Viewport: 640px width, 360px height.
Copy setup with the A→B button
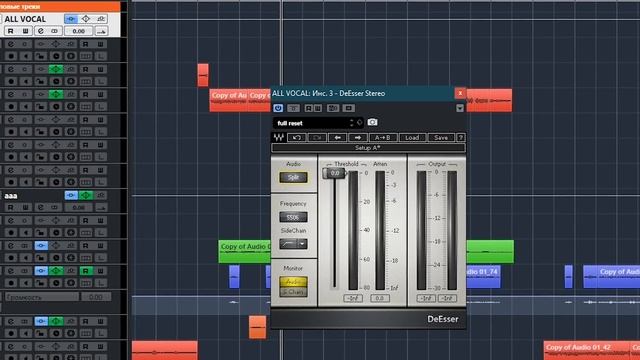[x=382, y=138]
